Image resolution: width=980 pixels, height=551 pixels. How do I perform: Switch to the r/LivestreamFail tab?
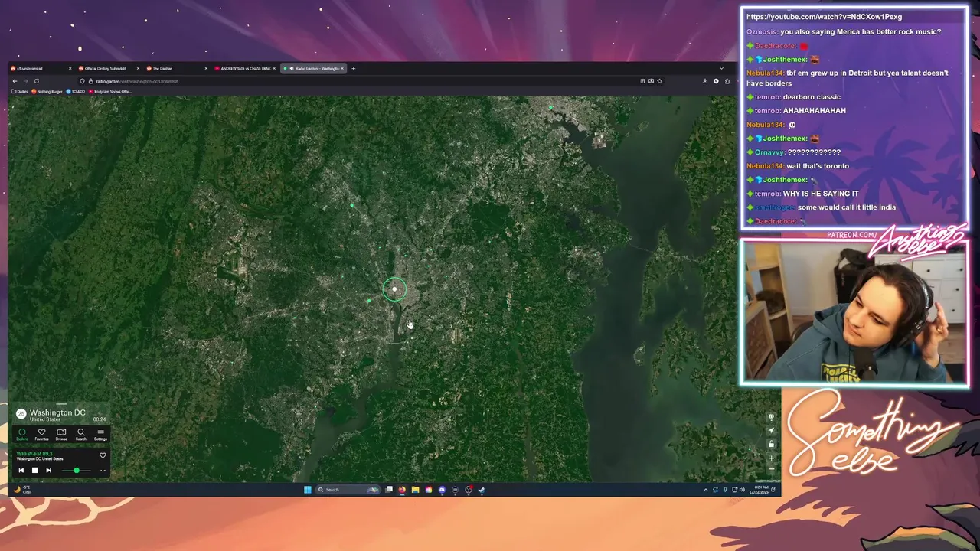[x=40, y=68]
